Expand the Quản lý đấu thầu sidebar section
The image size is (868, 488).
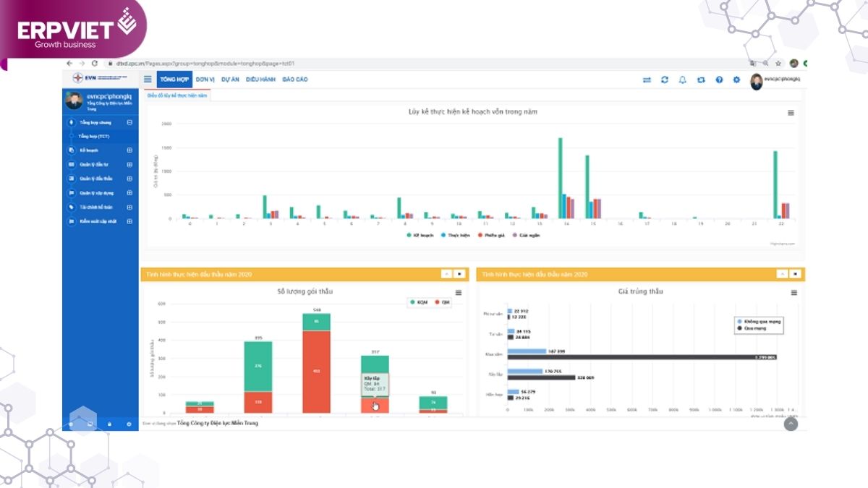pyautogui.click(x=129, y=179)
